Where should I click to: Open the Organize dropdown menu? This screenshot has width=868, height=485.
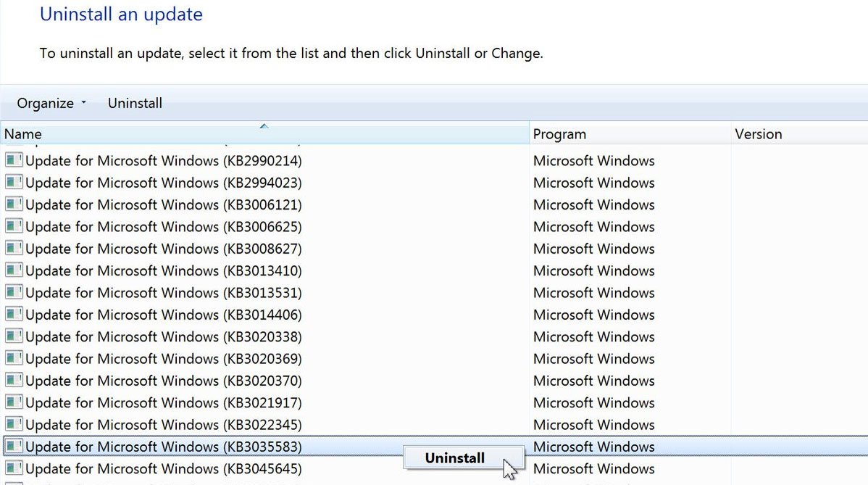point(51,103)
